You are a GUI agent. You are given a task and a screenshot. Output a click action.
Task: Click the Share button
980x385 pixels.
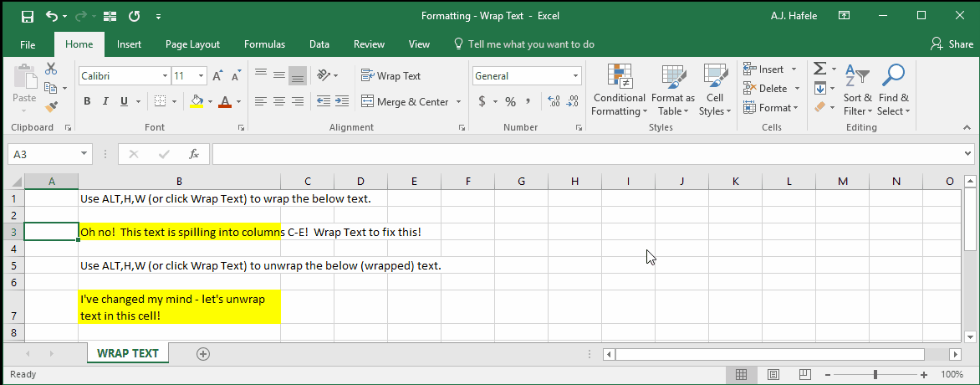(952, 44)
